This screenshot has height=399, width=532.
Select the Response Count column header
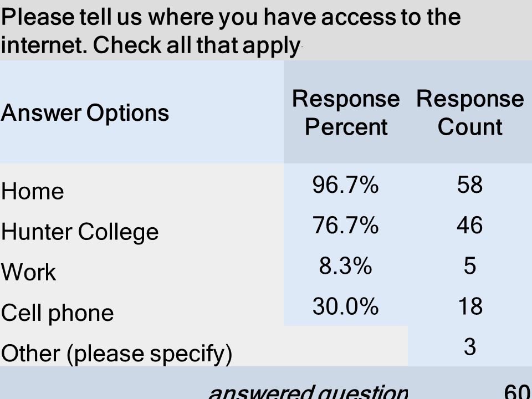[x=470, y=112]
